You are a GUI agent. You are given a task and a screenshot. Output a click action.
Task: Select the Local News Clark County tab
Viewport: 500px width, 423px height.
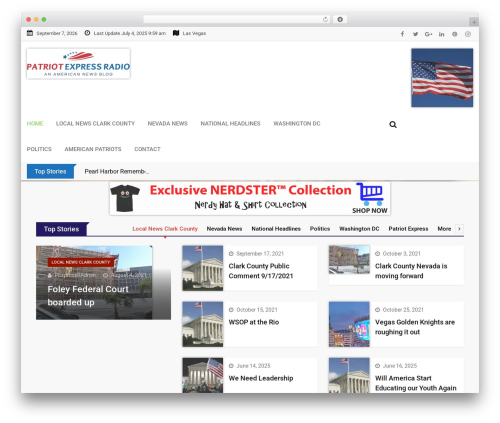pyautogui.click(x=165, y=229)
